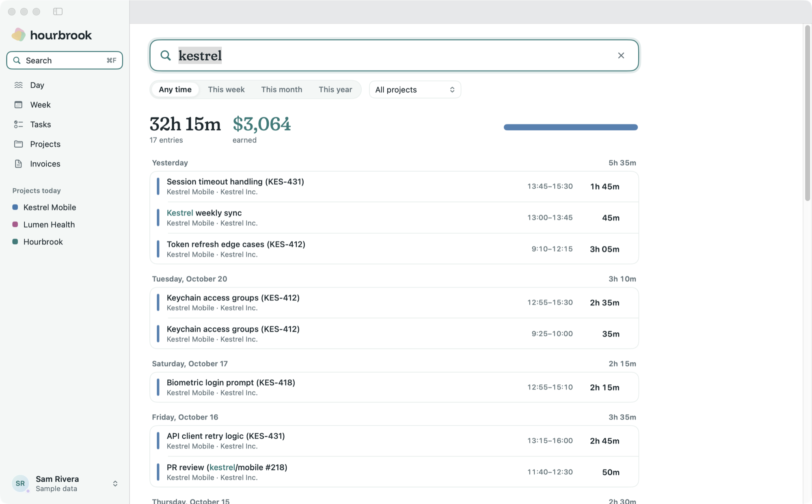Click the SR avatar for Sam Rivera
This screenshot has width=812, height=504.
pyautogui.click(x=20, y=483)
